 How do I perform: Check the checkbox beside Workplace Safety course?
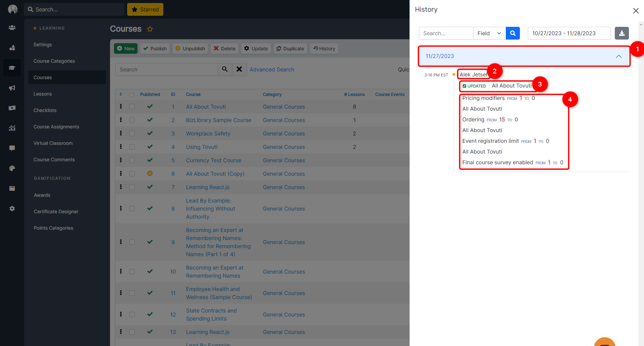pos(132,133)
